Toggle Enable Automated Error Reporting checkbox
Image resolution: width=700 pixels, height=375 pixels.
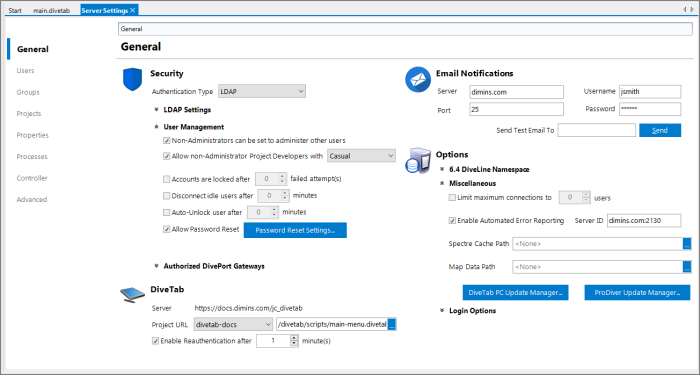452,221
